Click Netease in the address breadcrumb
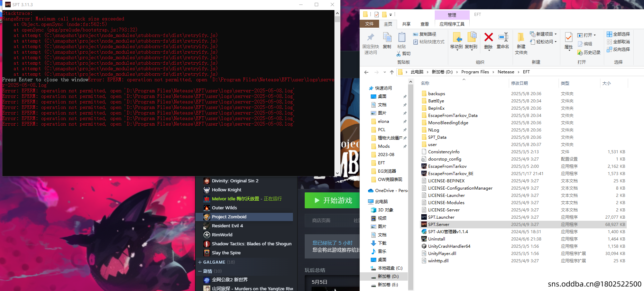Screen dimensions: 644x291 click(x=506, y=72)
